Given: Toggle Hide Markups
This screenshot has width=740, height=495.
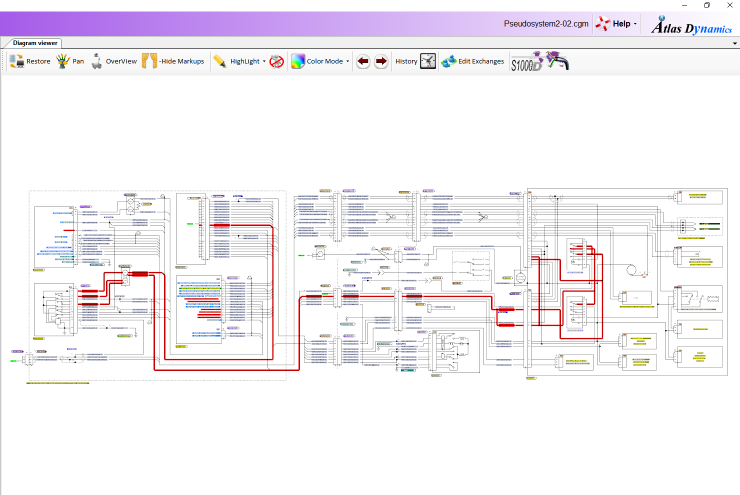Looking at the screenshot, I should coord(150,61).
